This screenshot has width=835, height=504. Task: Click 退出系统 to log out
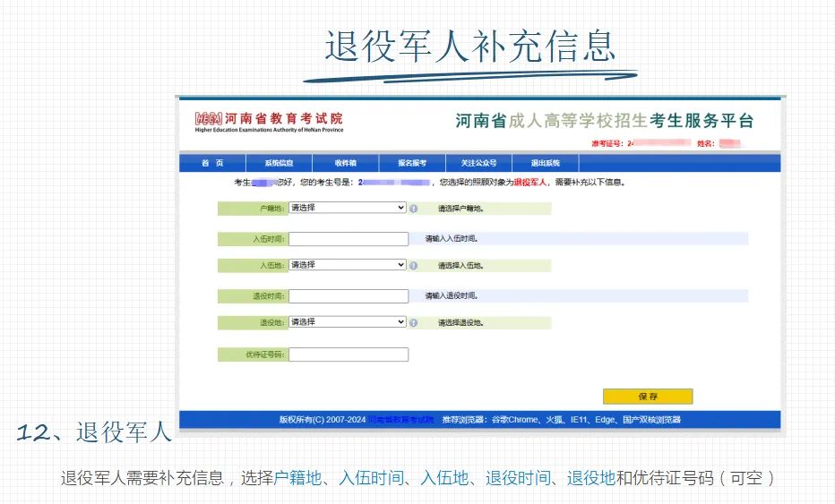pyautogui.click(x=545, y=163)
